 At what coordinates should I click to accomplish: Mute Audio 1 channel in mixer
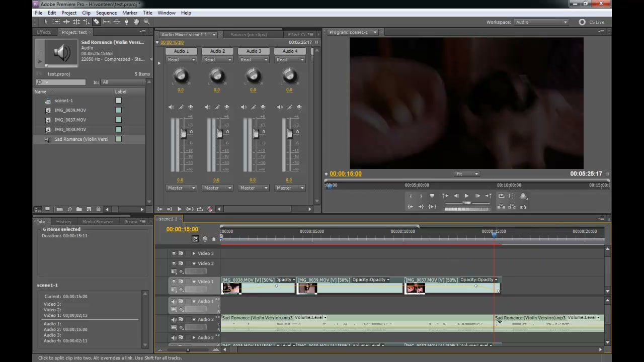coord(171,107)
